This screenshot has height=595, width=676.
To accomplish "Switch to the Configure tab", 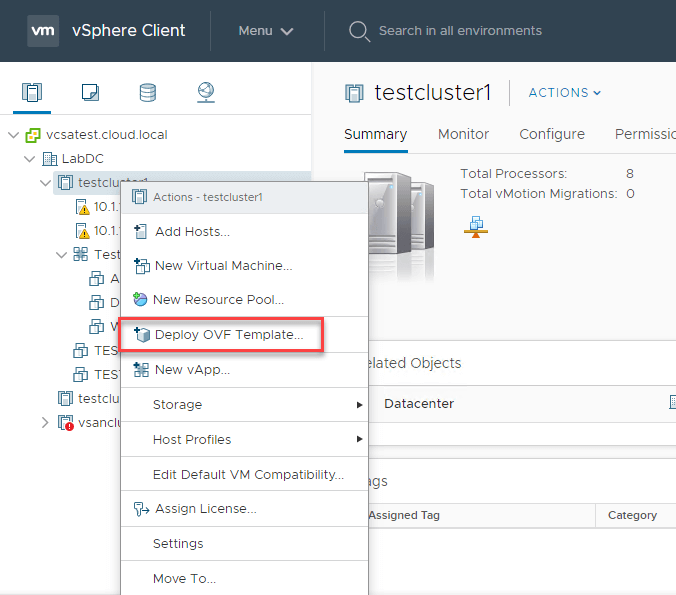I will click(552, 135).
